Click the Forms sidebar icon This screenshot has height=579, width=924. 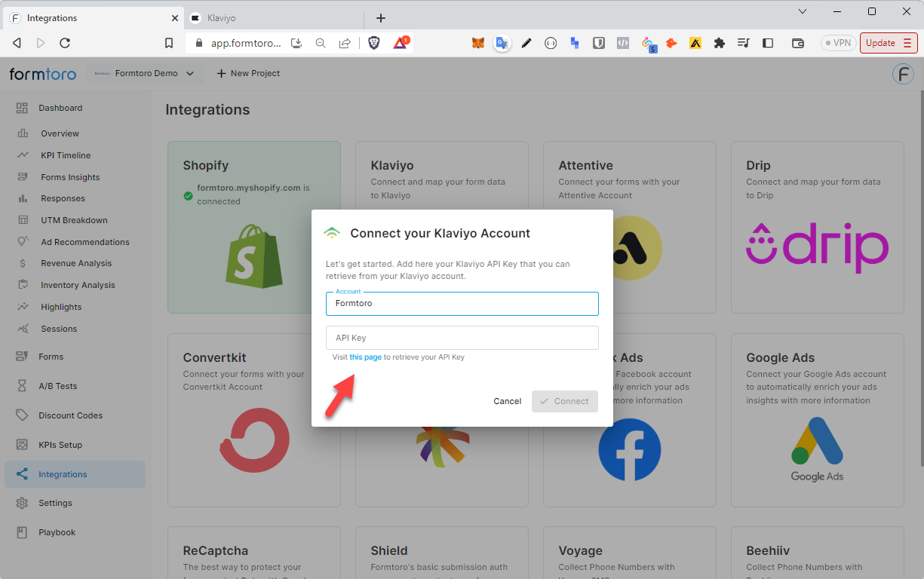[22, 357]
